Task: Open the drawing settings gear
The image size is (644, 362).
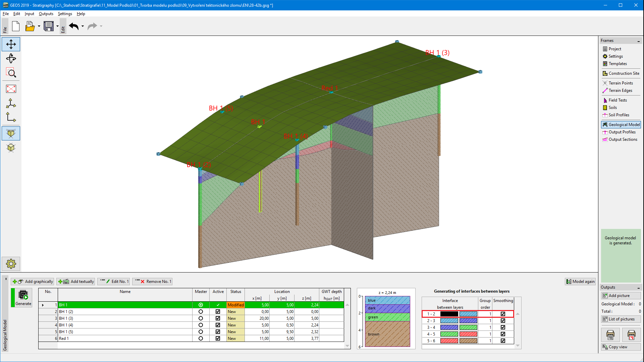Action: tap(11, 264)
